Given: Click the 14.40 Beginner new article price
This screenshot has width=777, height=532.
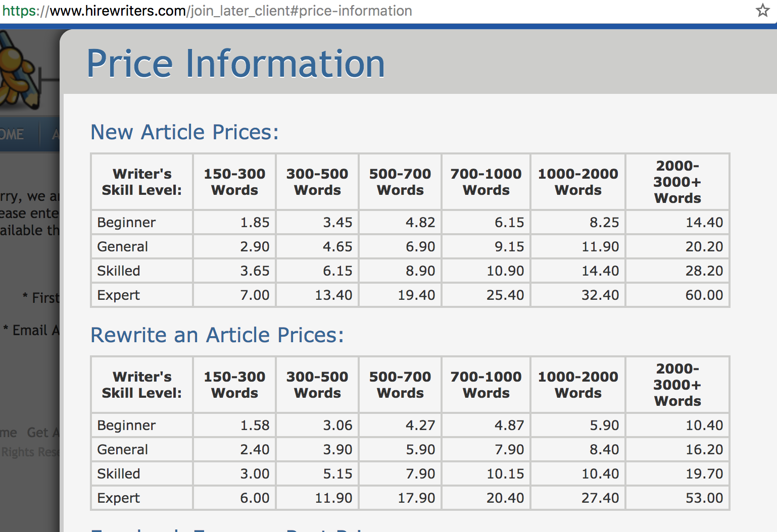Looking at the screenshot, I should [x=677, y=222].
